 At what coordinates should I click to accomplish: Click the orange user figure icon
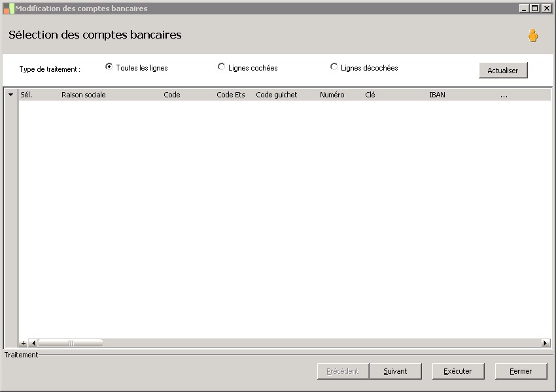click(532, 35)
